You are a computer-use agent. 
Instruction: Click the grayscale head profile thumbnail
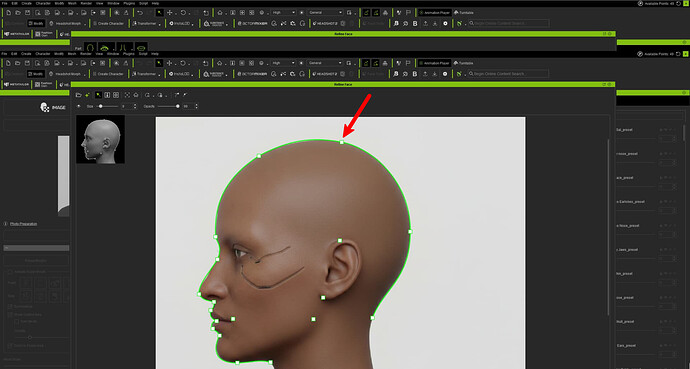(x=100, y=139)
